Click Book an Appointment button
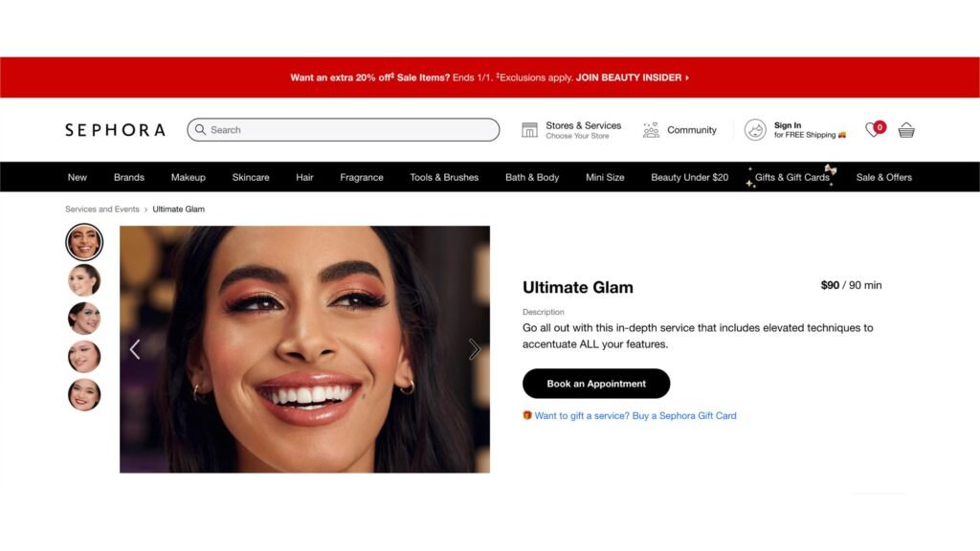The width and height of the screenshot is (980, 551). point(596,384)
